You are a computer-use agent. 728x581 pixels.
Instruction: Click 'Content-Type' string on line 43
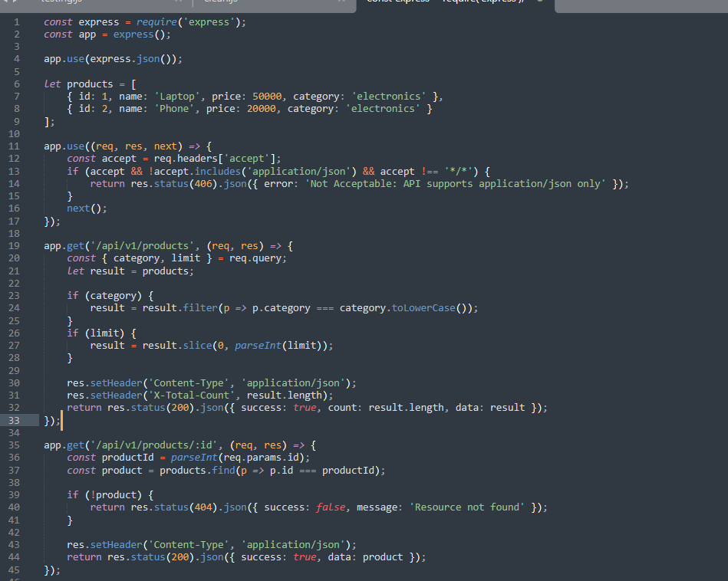(189, 545)
